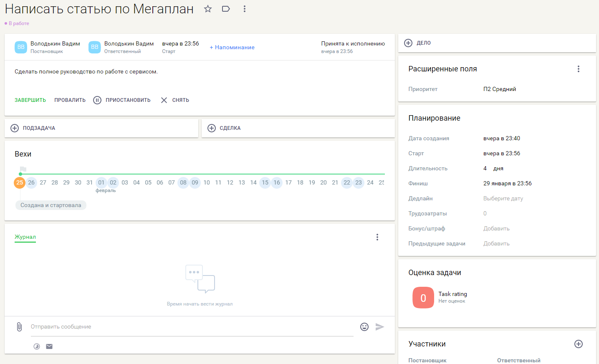
Task: Select date 02 on the Вехи timeline
Action: [113, 183]
